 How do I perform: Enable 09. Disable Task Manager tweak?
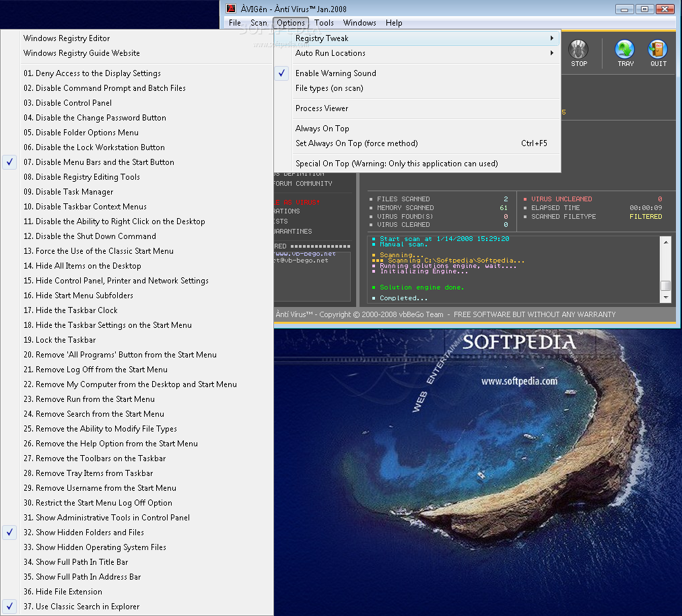(x=137, y=191)
